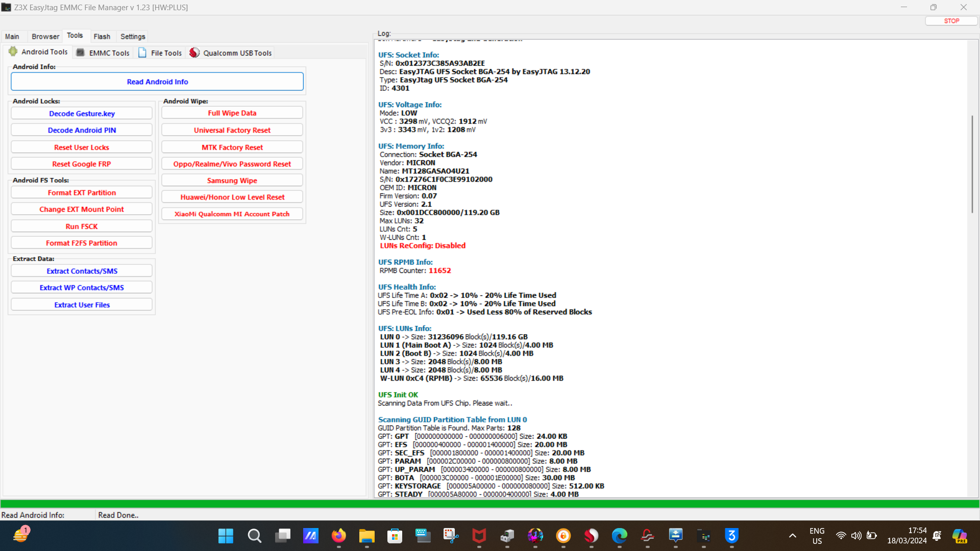The width and height of the screenshot is (980, 551).
Task: Open the red Qualcomm-style taskbar app
Action: (591, 536)
